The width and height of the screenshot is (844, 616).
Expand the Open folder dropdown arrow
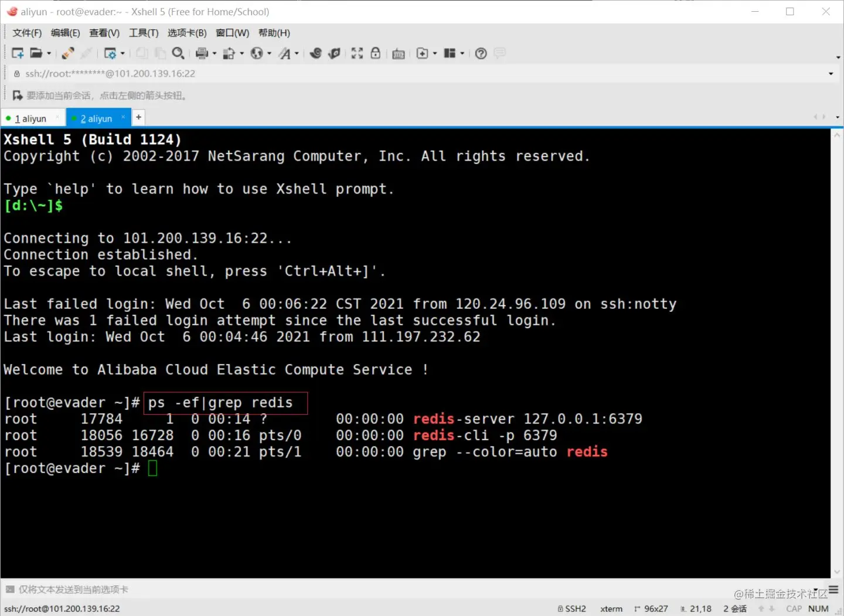coord(49,54)
